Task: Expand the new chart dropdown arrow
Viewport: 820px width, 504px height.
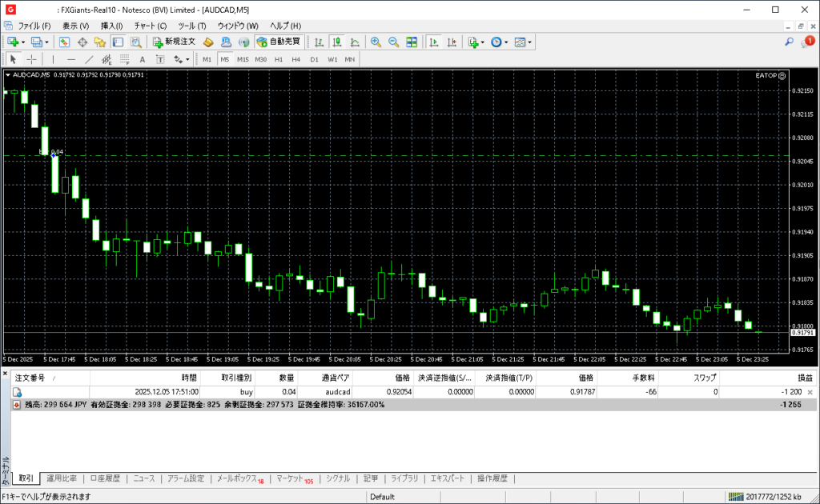Action: pyautogui.click(x=23, y=42)
